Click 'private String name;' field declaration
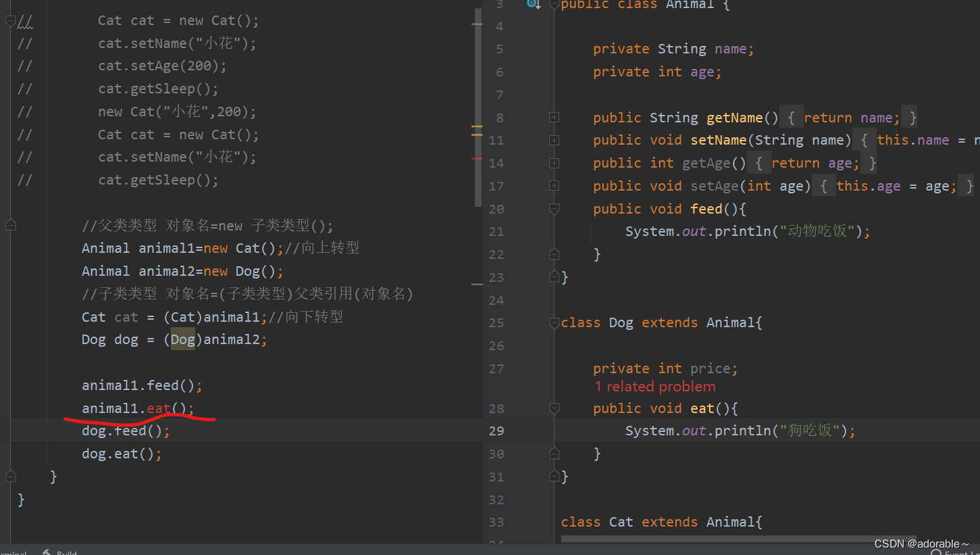 point(673,49)
